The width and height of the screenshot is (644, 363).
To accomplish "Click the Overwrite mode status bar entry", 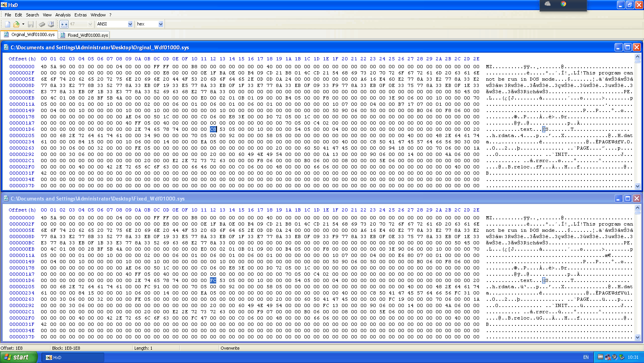I will 230,348.
